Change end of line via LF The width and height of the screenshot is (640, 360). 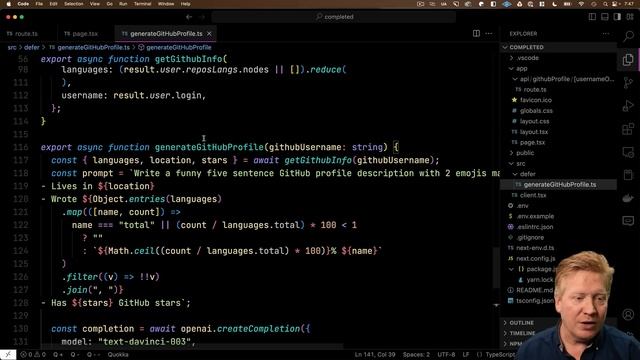click(x=466, y=355)
